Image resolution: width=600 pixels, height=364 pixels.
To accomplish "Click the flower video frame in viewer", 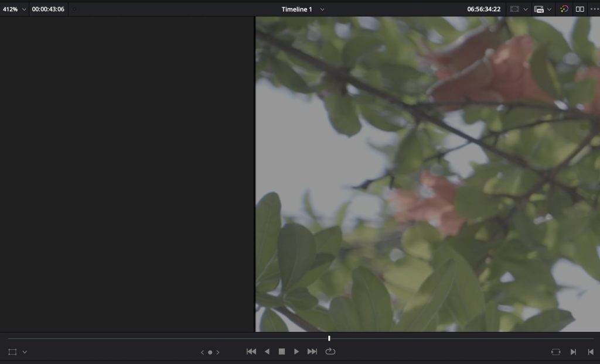I will [x=427, y=174].
